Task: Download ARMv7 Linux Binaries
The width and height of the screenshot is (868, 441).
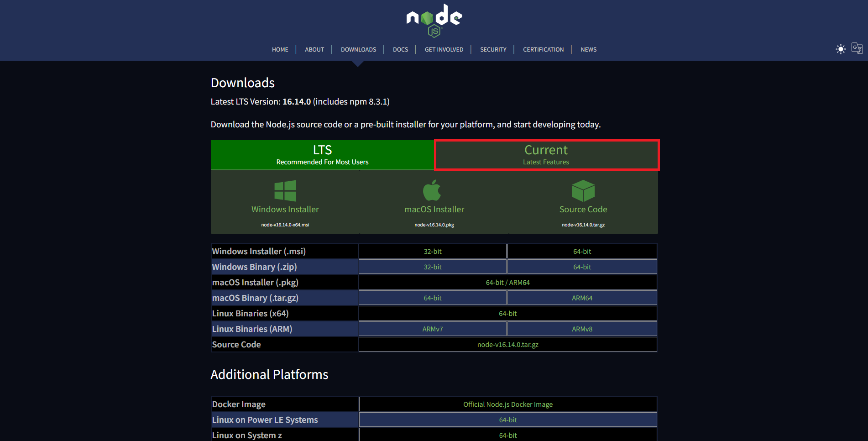Action: [x=433, y=329]
